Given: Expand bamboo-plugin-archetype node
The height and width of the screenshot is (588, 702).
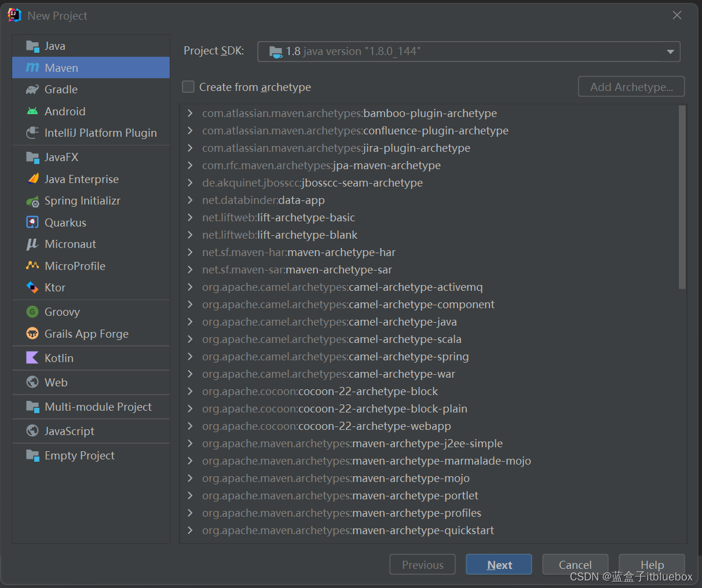Looking at the screenshot, I should [x=190, y=113].
